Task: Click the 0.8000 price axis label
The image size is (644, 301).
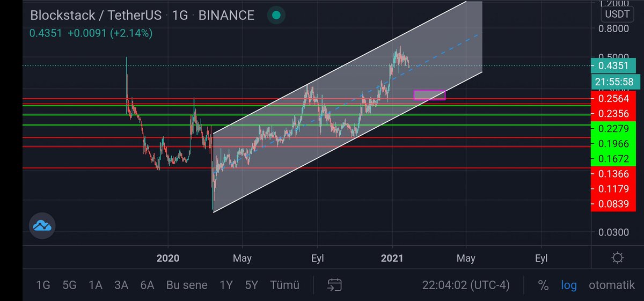Action: coord(613,28)
